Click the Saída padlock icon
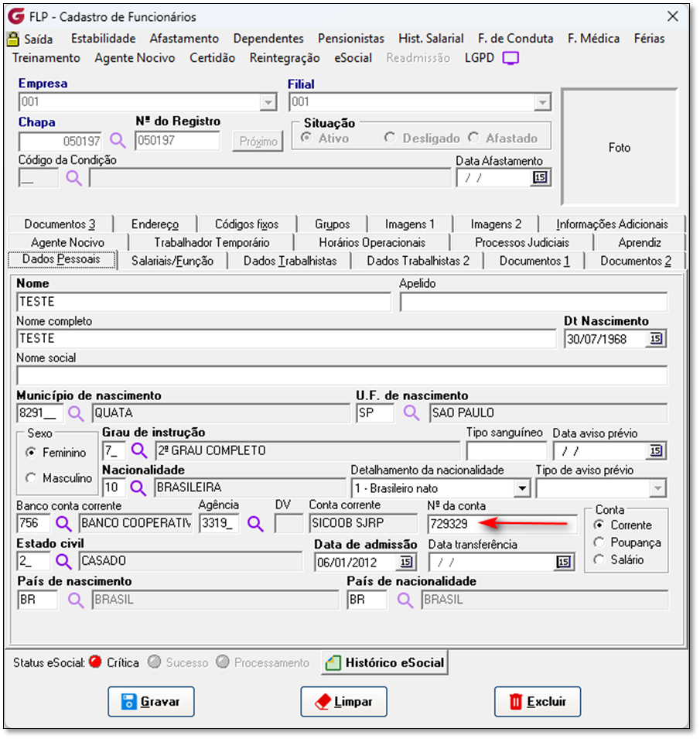Screen dimensions: 700x739 click(x=12, y=39)
